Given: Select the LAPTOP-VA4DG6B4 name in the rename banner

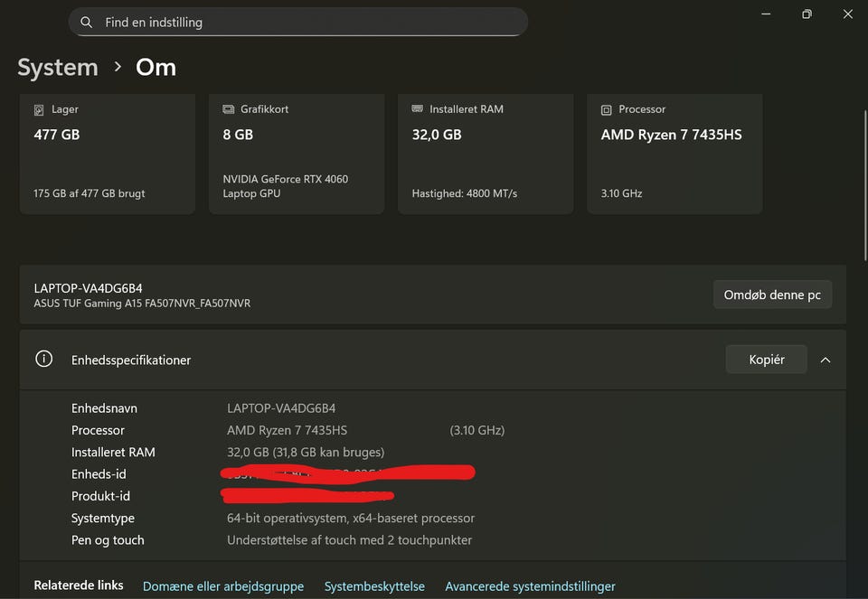Looking at the screenshot, I should [x=88, y=288].
